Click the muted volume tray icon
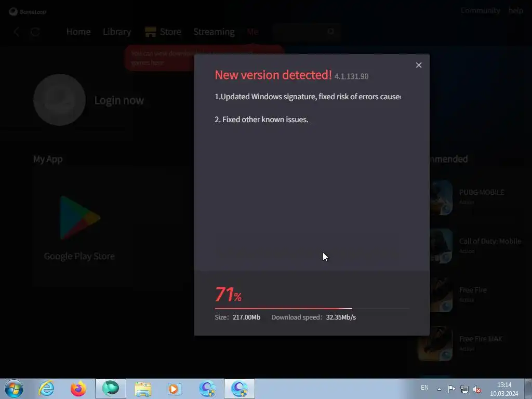 (477, 389)
